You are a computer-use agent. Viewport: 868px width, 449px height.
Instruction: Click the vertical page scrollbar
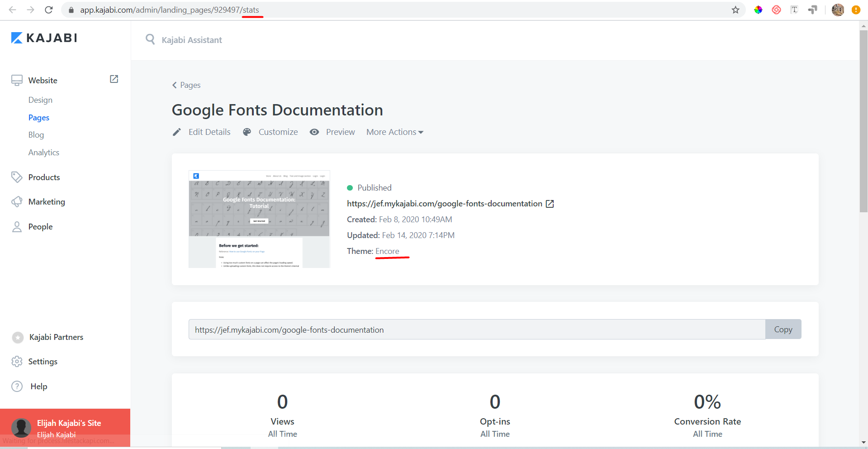pyautogui.click(x=863, y=121)
